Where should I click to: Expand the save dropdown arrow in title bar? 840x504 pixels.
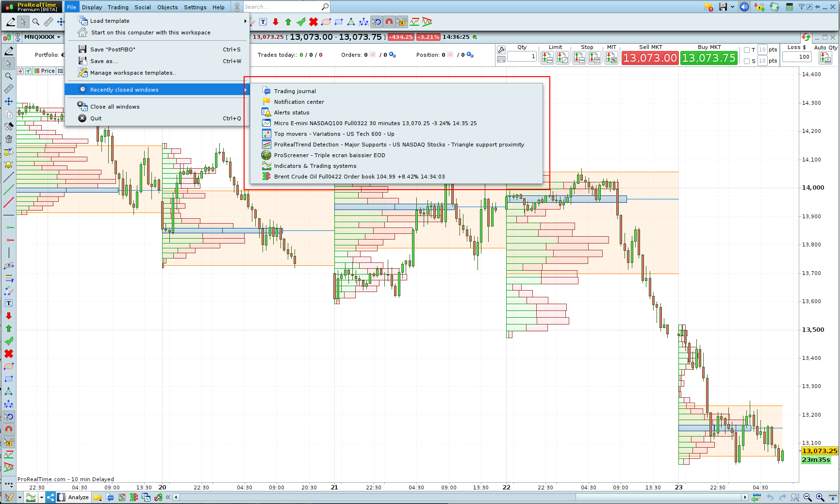732,7
